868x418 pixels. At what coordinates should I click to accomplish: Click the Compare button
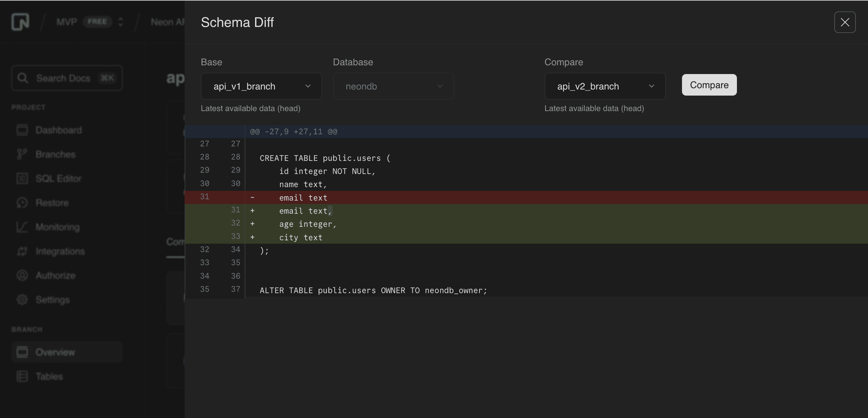point(709,84)
